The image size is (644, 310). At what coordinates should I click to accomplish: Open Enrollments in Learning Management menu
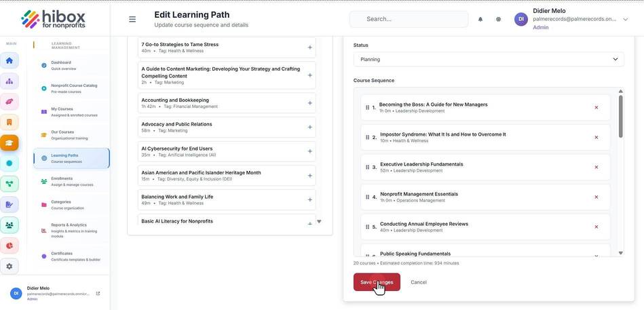pyautogui.click(x=71, y=182)
